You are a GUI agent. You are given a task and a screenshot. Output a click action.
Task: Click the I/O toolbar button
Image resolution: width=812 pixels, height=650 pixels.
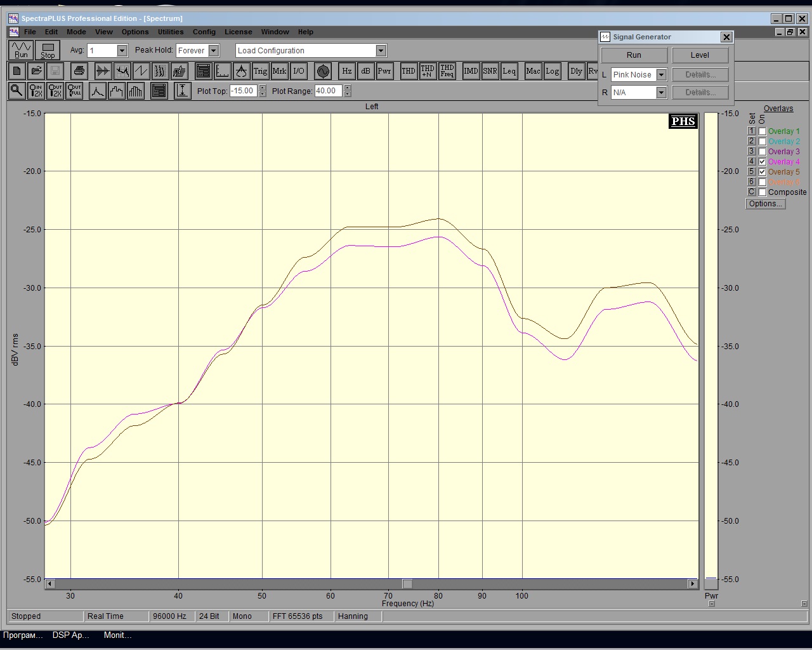[298, 71]
